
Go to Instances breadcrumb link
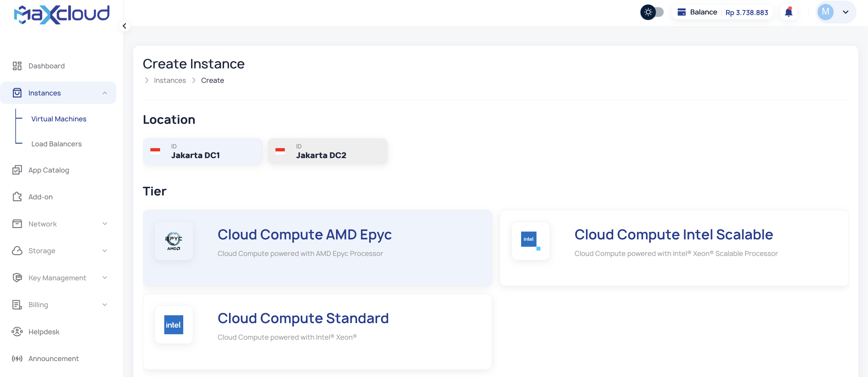pyautogui.click(x=170, y=80)
